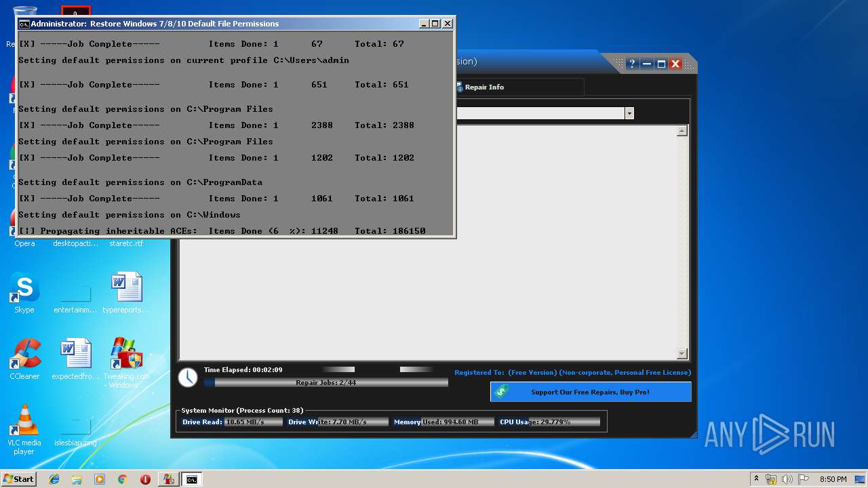This screenshot has height=488, width=868.
Task: Select desktopacti desktop item
Action: click(75, 243)
